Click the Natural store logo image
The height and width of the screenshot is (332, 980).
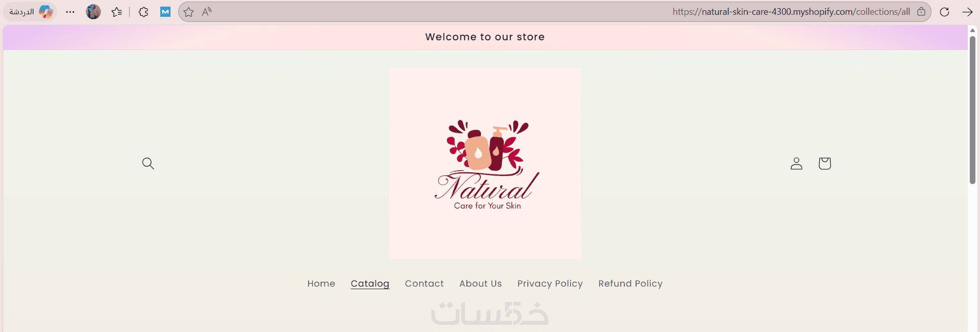[x=485, y=163]
